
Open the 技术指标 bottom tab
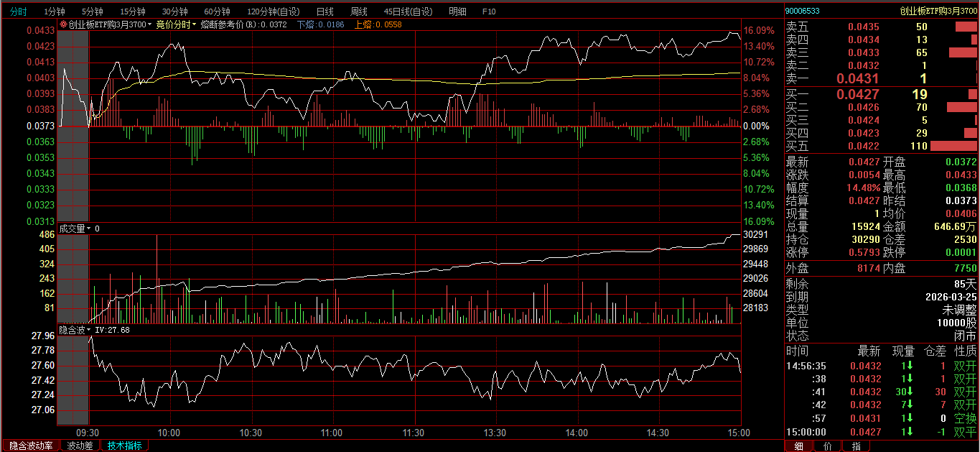pyautogui.click(x=124, y=446)
